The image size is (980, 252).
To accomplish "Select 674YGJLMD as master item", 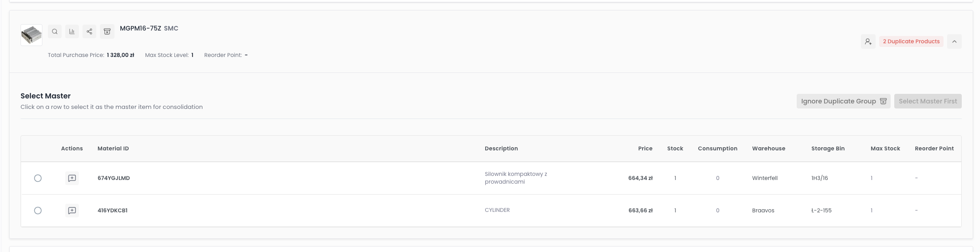I will coord(38,178).
